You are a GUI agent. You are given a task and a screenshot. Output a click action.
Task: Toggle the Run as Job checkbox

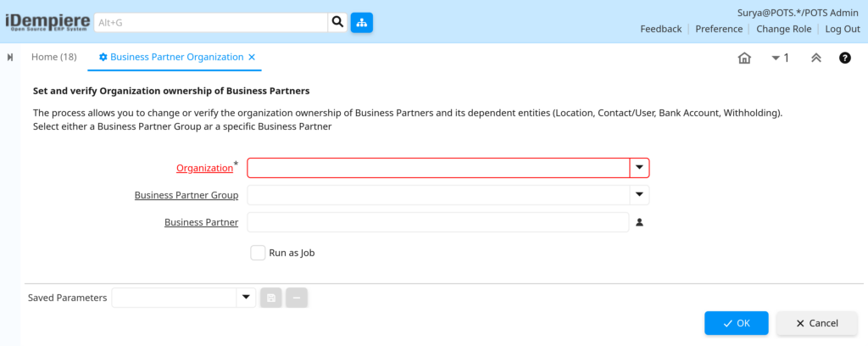(x=258, y=253)
